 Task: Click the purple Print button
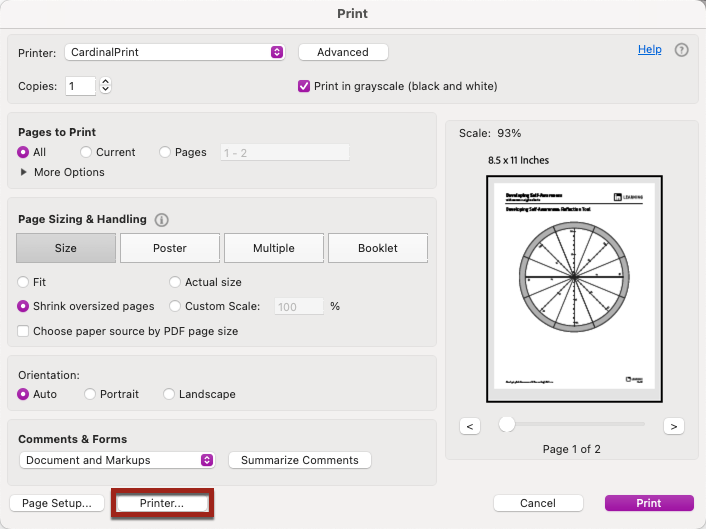coord(649,503)
